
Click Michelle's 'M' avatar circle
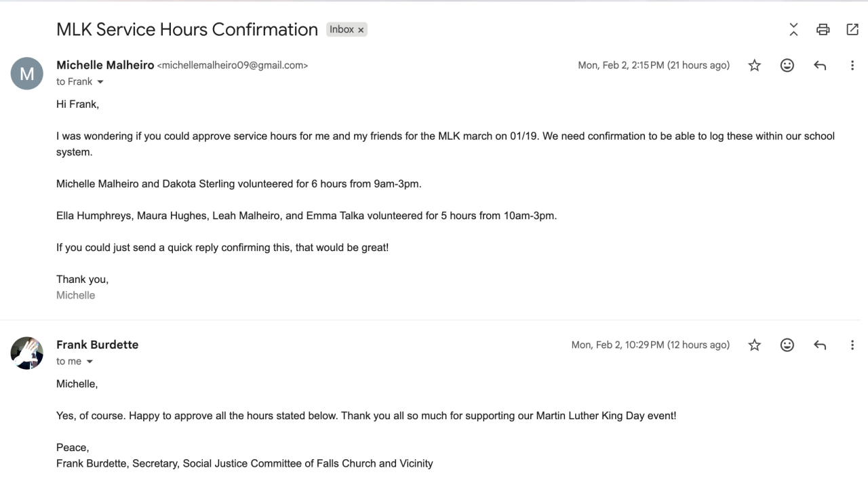(27, 74)
